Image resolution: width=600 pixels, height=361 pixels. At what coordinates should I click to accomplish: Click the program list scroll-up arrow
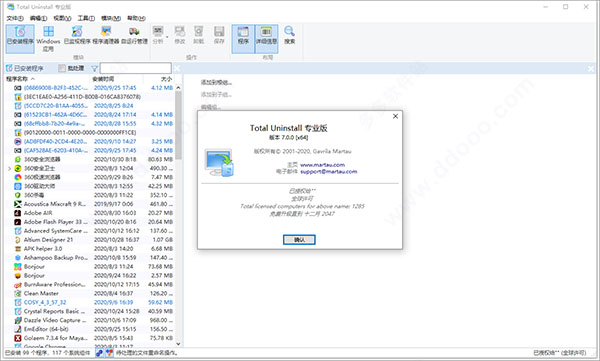178,88
